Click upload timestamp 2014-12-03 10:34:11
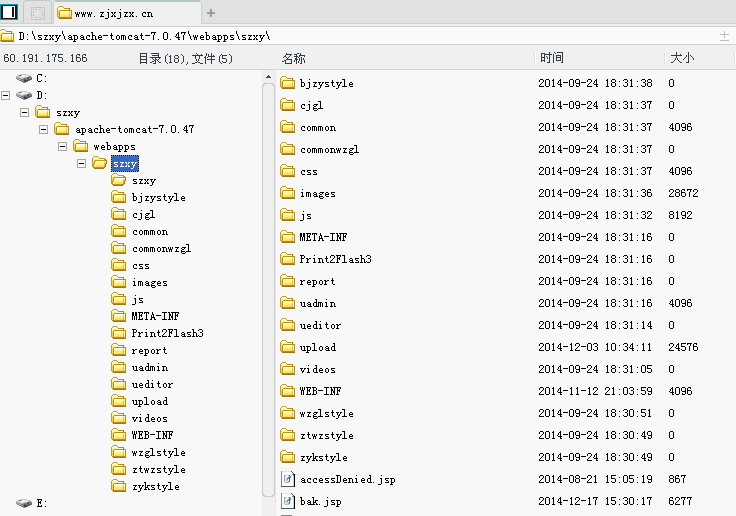Image resolution: width=736 pixels, height=516 pixels. pos(595,347)
